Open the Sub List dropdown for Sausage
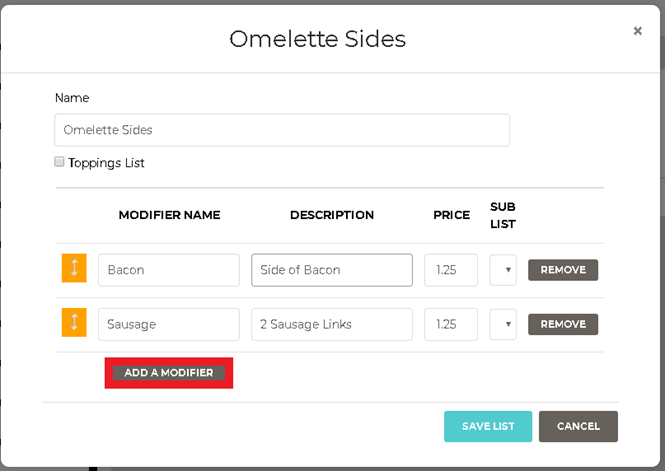Viewport: 665px width, 471px height. point(503,324)
